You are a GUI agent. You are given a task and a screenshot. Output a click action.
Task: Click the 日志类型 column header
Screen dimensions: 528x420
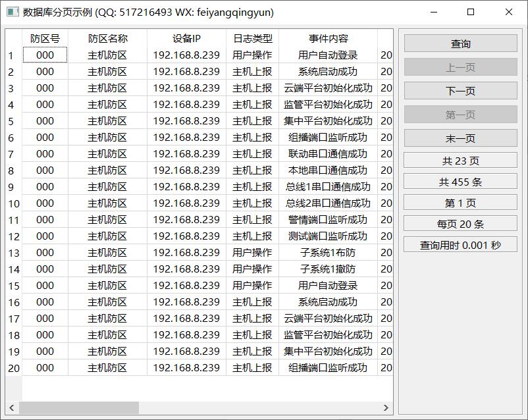tap(252, 39)
